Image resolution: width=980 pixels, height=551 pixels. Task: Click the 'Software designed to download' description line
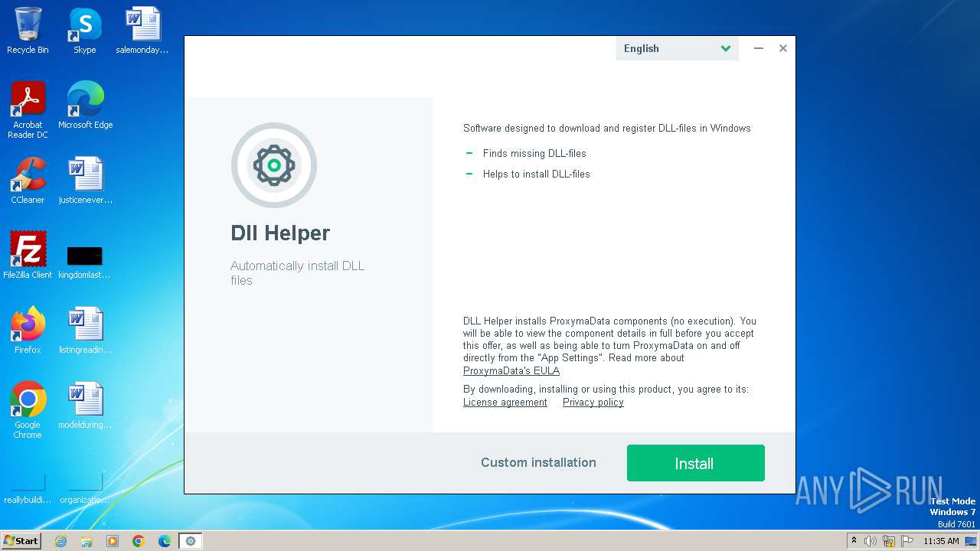click(607, 128)
